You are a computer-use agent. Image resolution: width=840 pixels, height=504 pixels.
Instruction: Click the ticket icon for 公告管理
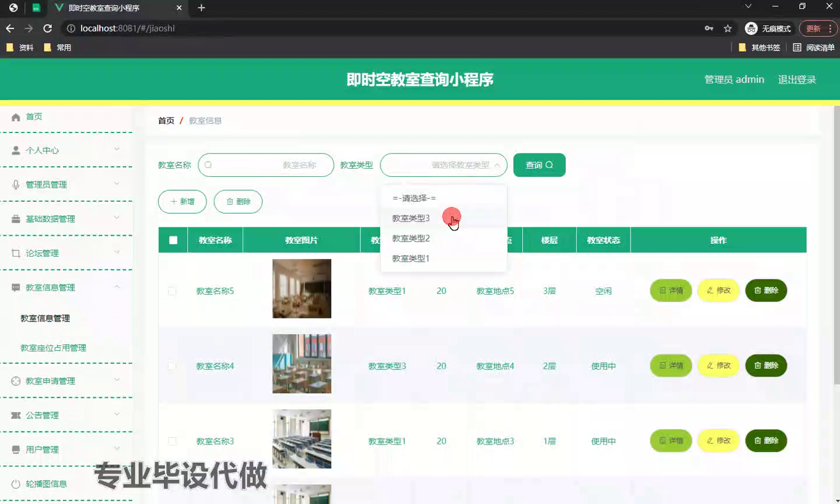point(16,415)
